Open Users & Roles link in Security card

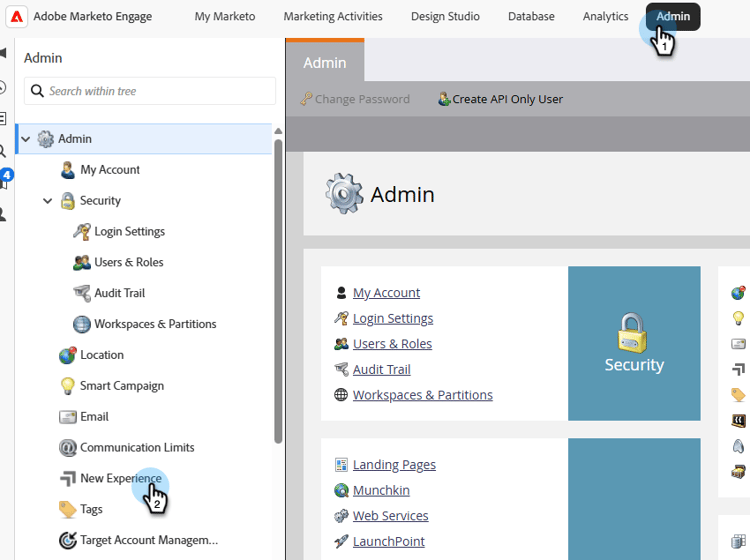[x=392, y=344]
